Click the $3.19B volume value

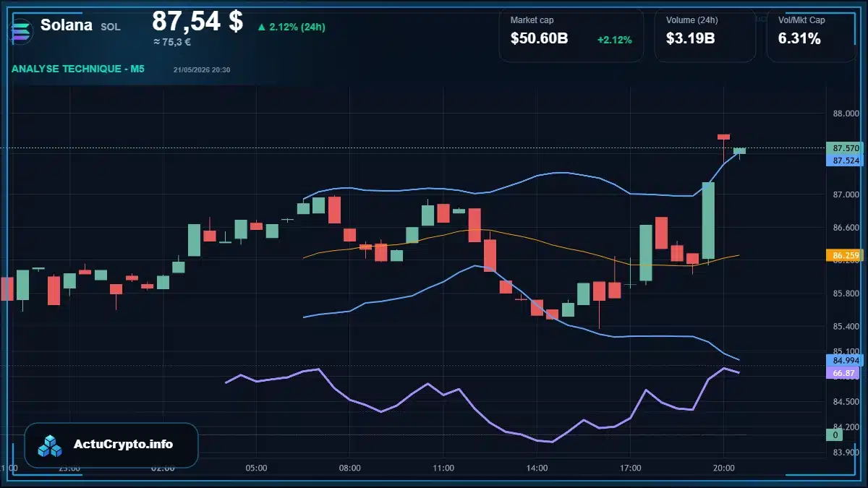[691, 39]
